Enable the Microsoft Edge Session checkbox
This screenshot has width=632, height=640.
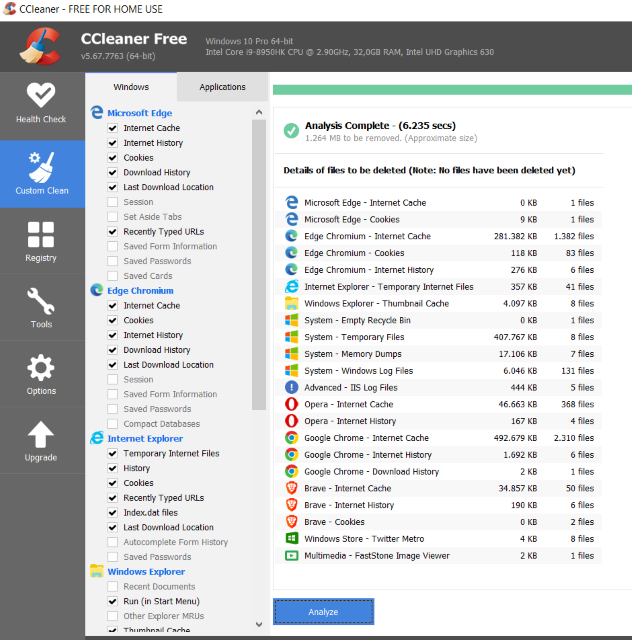113,202
